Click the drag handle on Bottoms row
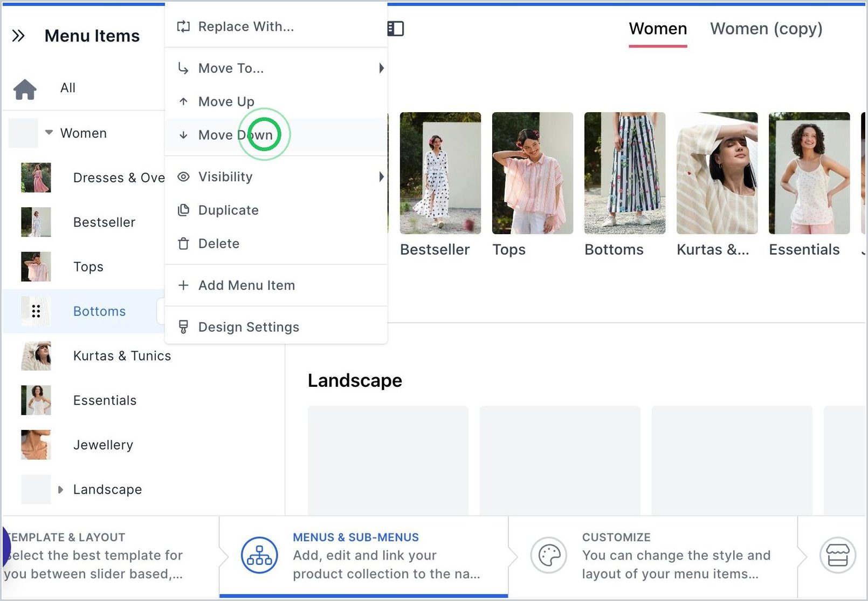Viewport: 868px width, 601px height. click(x=36, y=311)
